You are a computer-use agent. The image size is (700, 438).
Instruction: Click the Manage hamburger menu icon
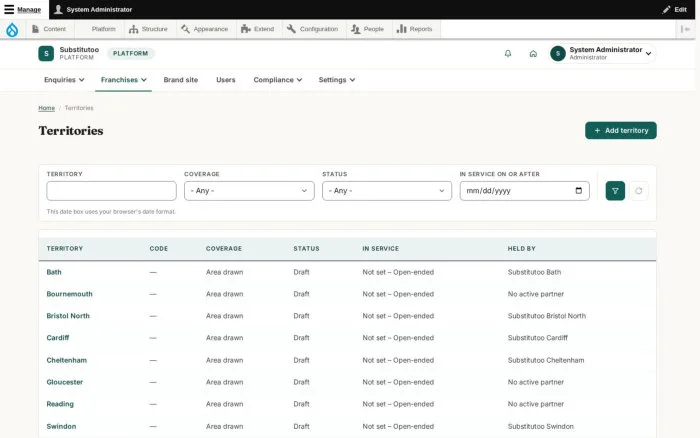[x=9, y=9]
